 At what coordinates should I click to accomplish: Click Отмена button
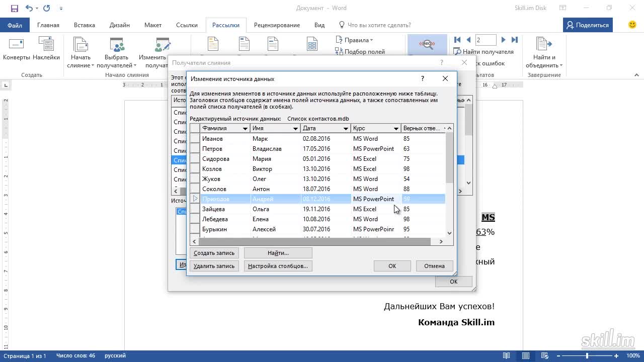(434, 266)
